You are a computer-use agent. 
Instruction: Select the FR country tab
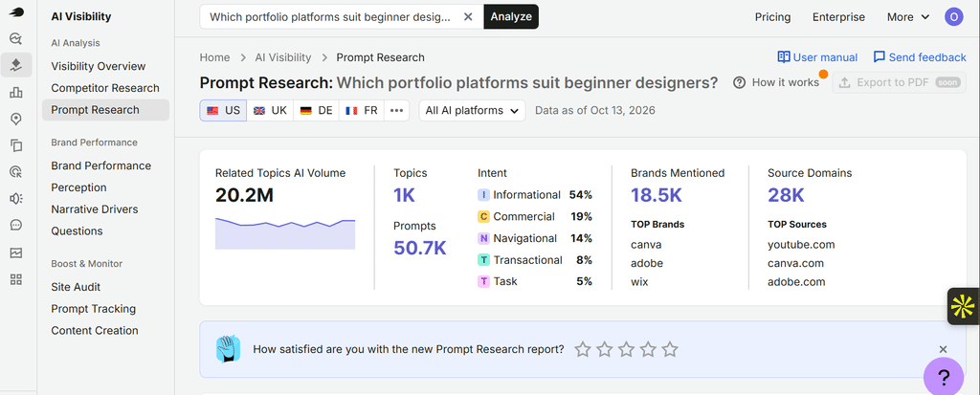[361, 111]
